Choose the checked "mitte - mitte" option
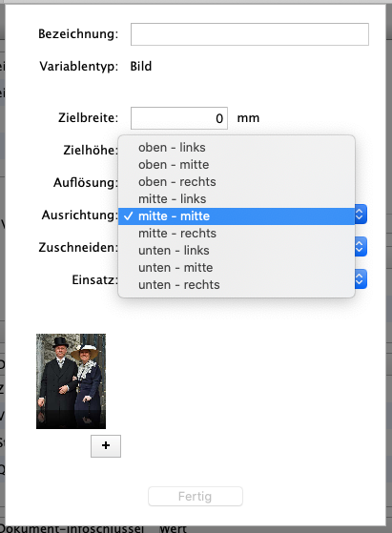Screen dimensions: 392x533 pyautogui.click(x=237, y=216)
